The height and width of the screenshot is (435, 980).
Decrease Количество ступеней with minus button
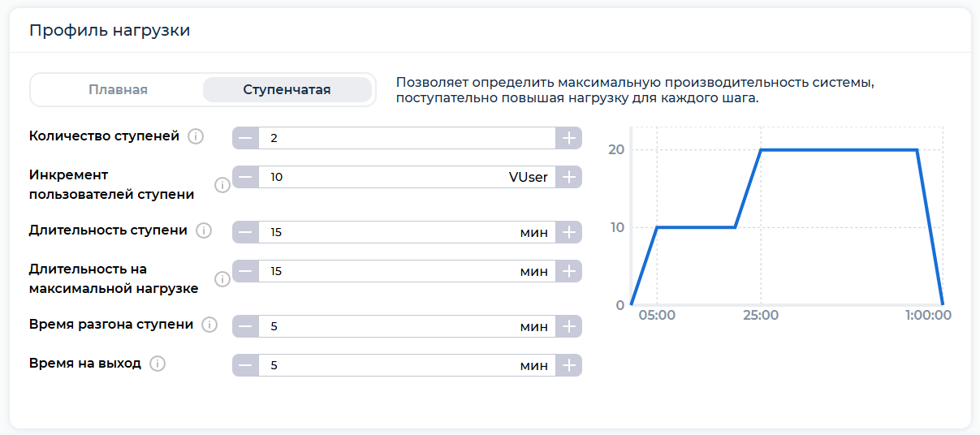click(245, 138)
